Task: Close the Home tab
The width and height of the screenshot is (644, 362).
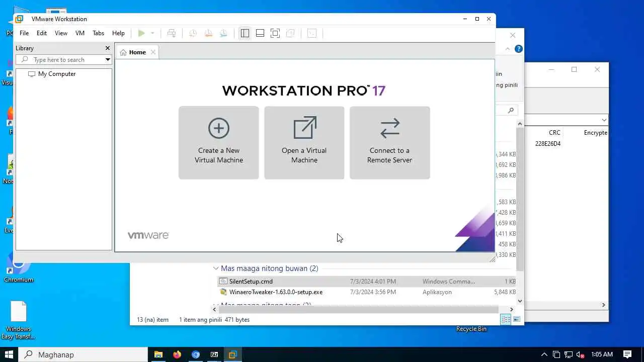Action: 153,52
